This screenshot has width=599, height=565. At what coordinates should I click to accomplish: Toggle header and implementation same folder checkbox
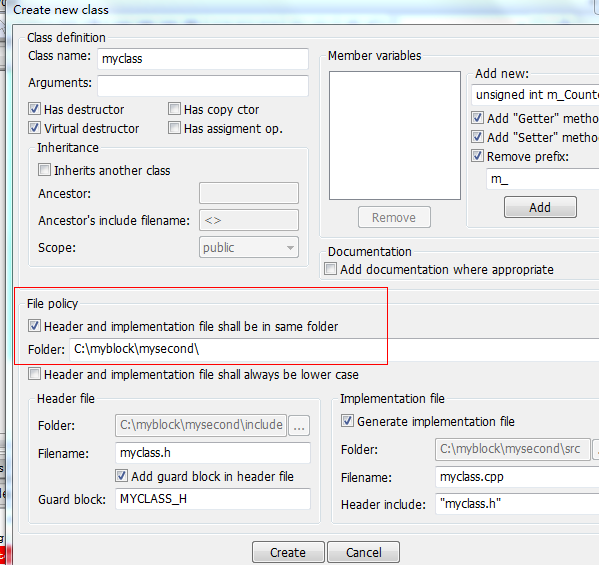[34, 326]
